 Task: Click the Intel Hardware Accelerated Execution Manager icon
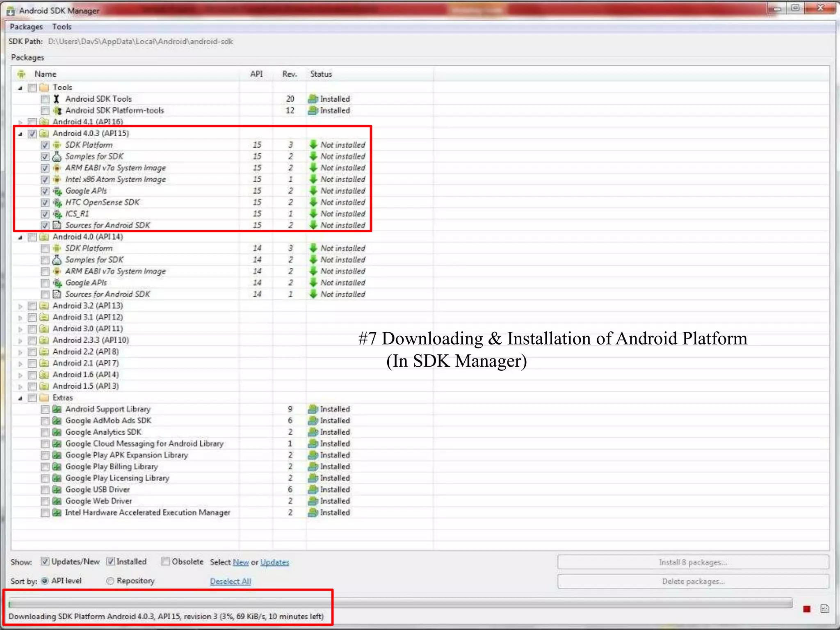57,512
